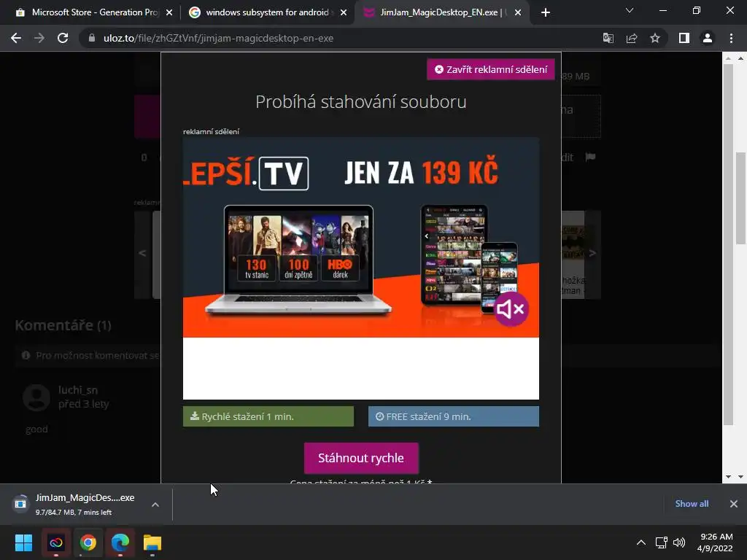The height and width of the screenshot is (560, 747).
Task: Open Google Chrome from taskbar
Action: [88, 542]
